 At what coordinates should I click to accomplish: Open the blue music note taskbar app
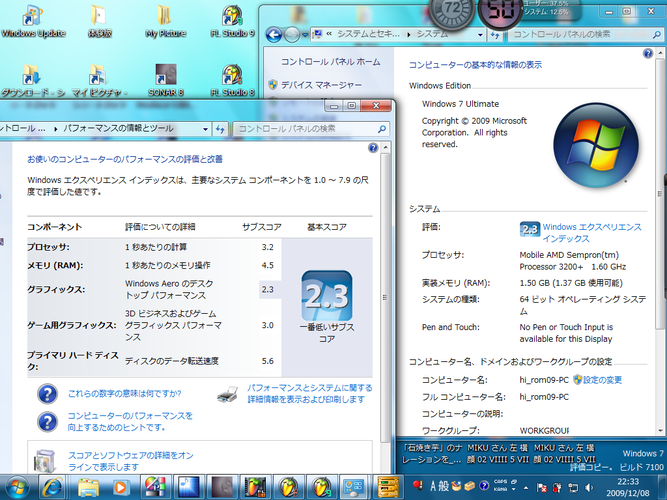click(x=188, y=487)
